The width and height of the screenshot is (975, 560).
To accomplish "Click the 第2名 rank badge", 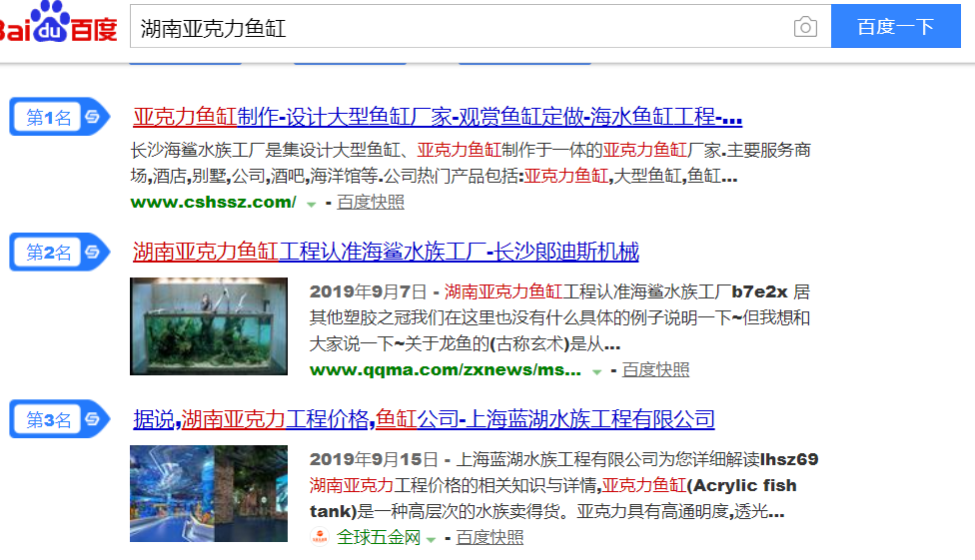I will (x=60, y=252).
